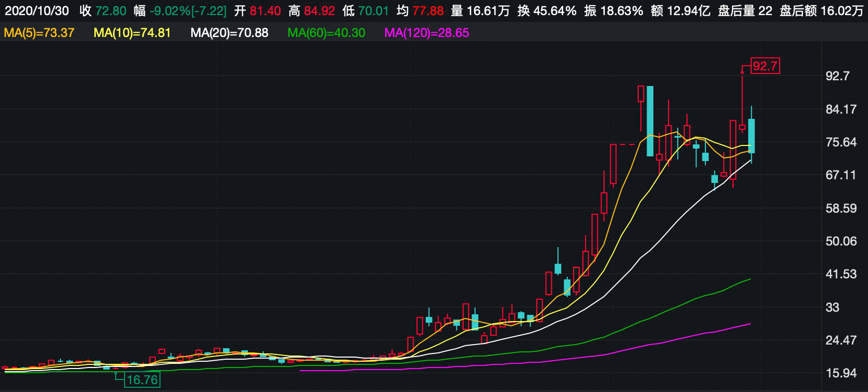The height and width of the screenshot is (392, 868).
Task: Click the 50.06 price axis label
Action: (x=841, y=241)
